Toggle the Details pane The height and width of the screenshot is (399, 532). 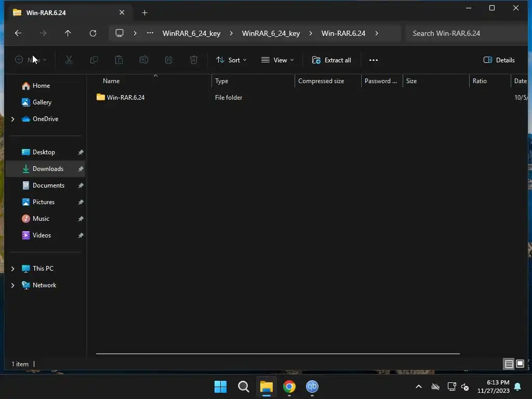(x=499, y=60)
